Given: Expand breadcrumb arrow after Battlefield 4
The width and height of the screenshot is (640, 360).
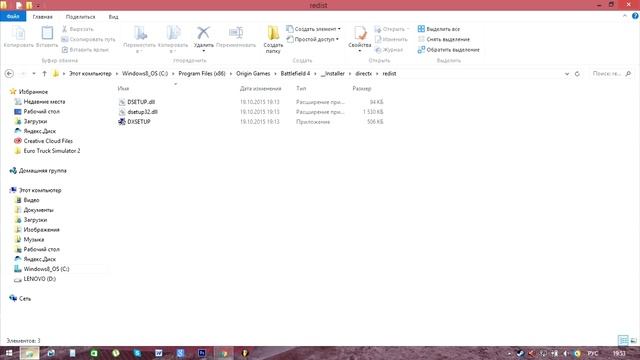Looking at the screenshot, I should pos(316,73).
